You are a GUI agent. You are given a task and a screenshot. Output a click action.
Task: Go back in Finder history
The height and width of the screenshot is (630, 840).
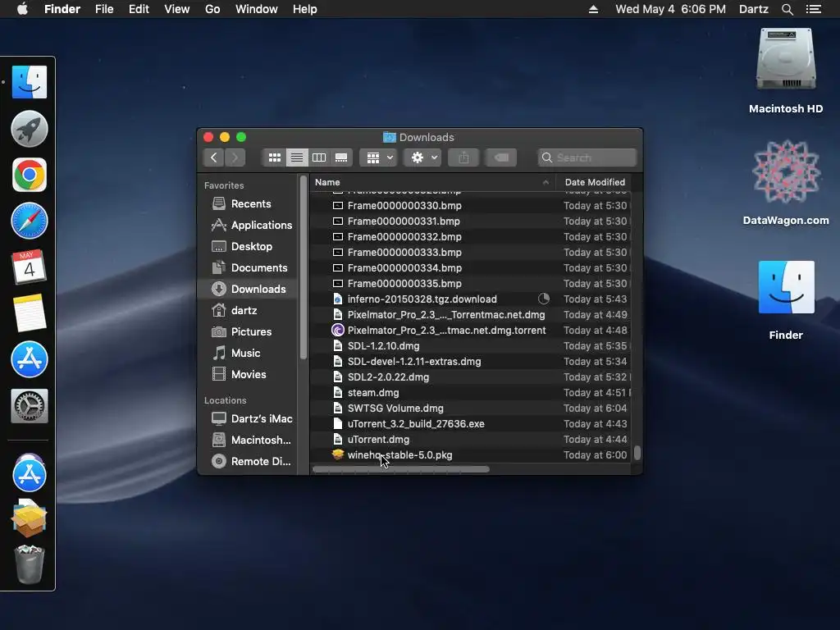click(x=214, y=157)
